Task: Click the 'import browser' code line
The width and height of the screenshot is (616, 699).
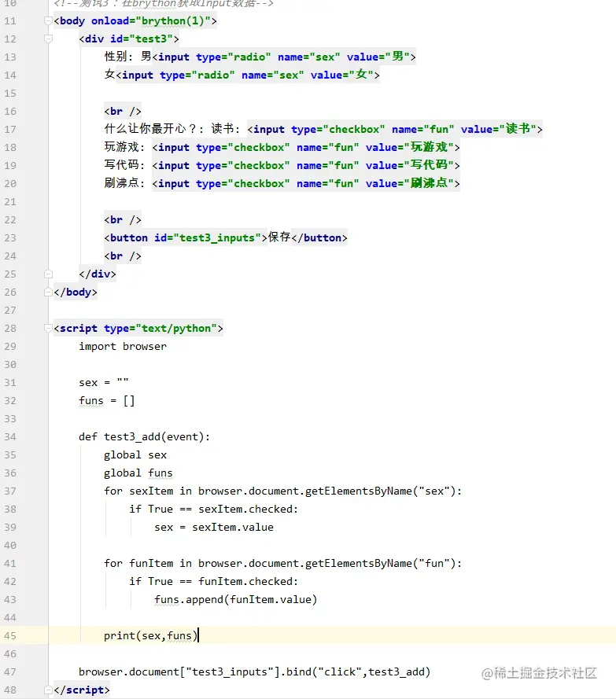Action: click(123, 347)
